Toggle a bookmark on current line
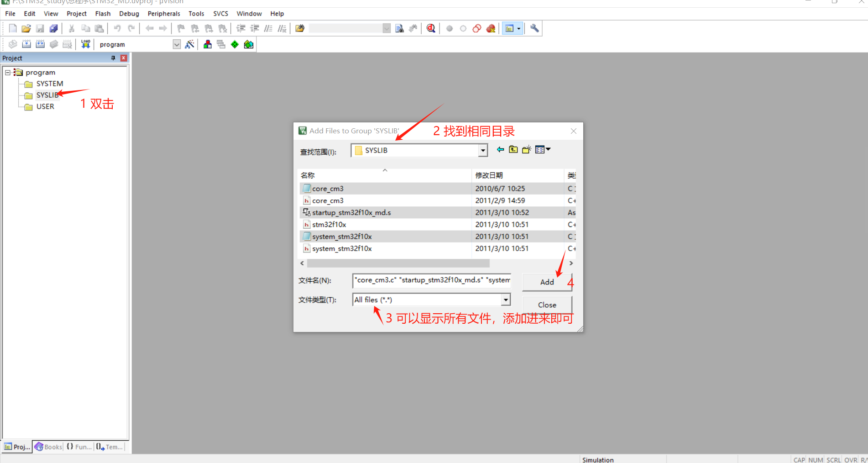This screenshot has width=868, height=463. 181,28
